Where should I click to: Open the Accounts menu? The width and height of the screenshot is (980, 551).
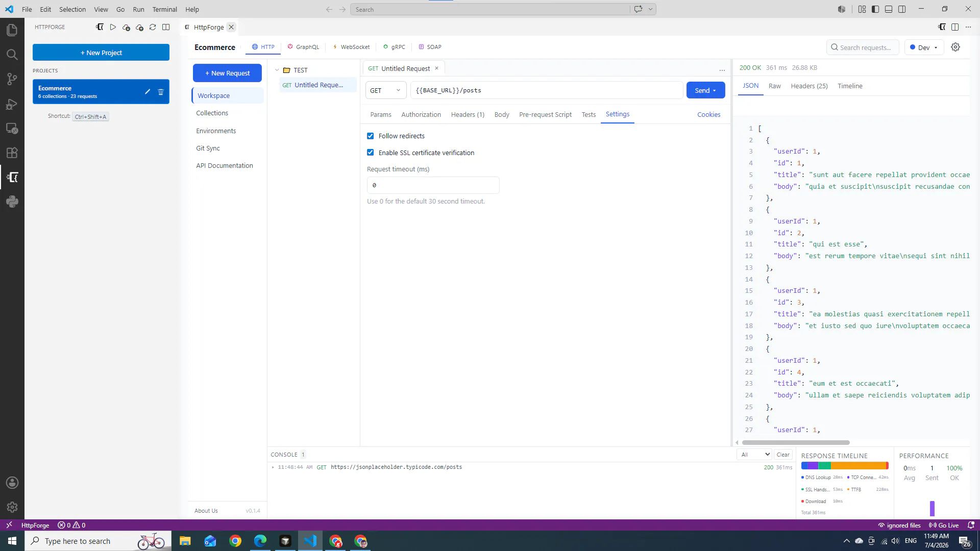pyautogui.click(x=12, y=483)
